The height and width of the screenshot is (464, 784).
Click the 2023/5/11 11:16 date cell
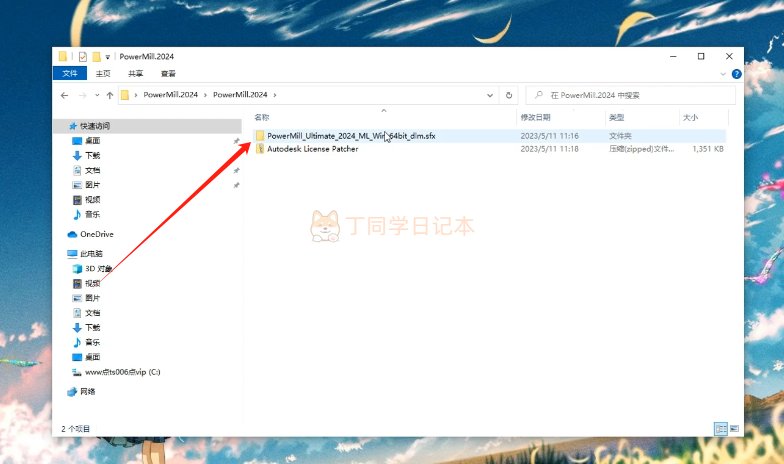[x=550, y=136]
